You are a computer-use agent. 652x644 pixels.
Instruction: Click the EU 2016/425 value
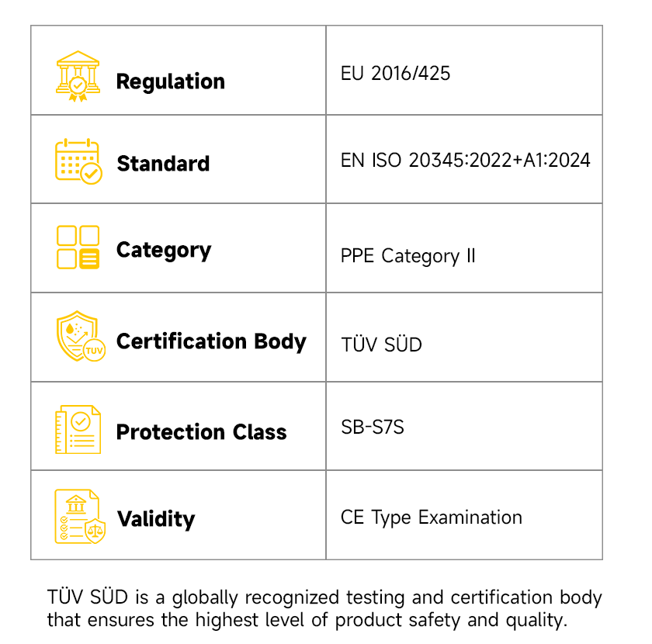click(x=395, y=74)
